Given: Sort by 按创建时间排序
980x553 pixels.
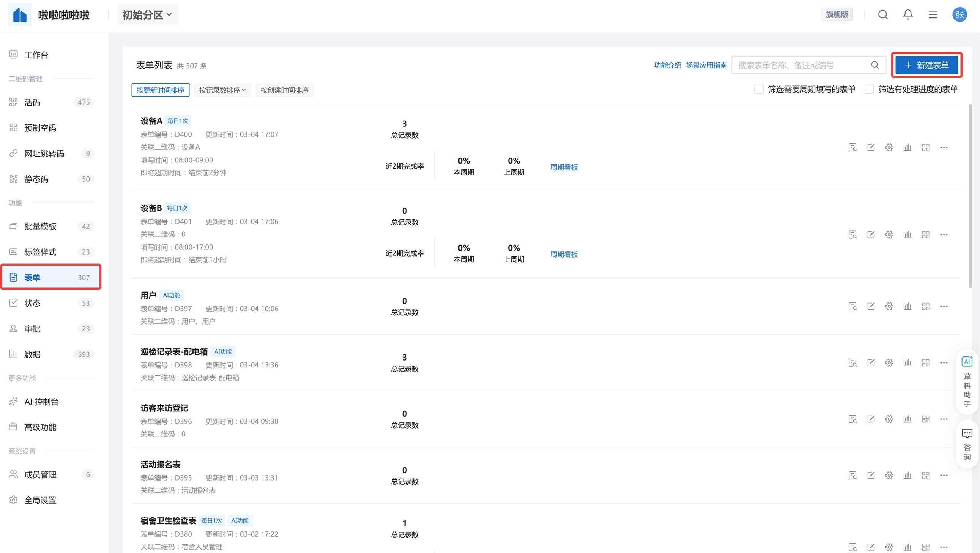Looking at the screenshot, I should [284, 90].
